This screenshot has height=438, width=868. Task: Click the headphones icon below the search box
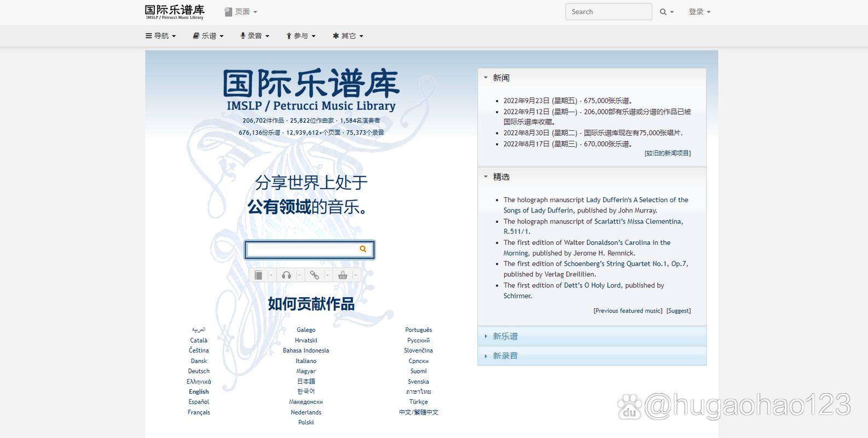pos(286,275)
